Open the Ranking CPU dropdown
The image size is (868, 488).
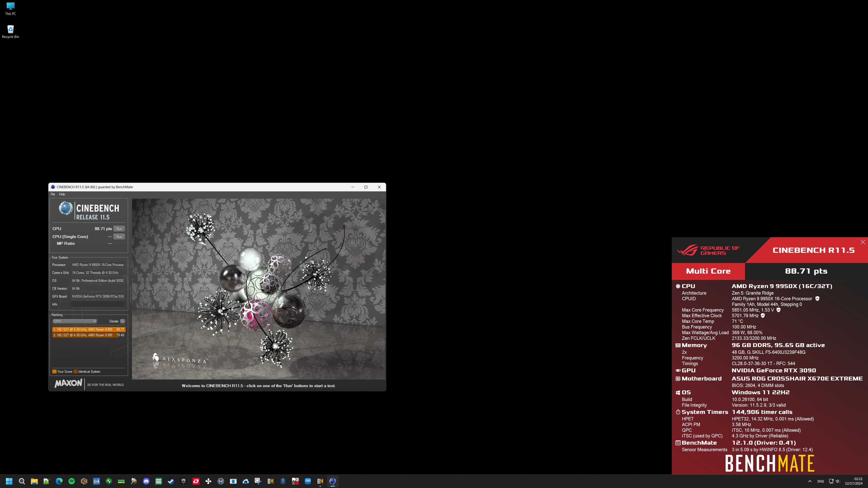(x=75, y=321)
